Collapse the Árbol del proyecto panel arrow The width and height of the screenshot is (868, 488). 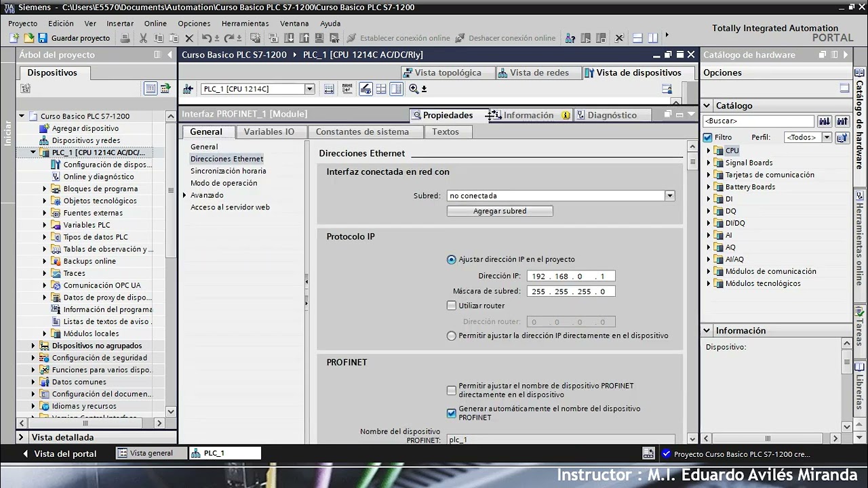(x=170, y=55)
